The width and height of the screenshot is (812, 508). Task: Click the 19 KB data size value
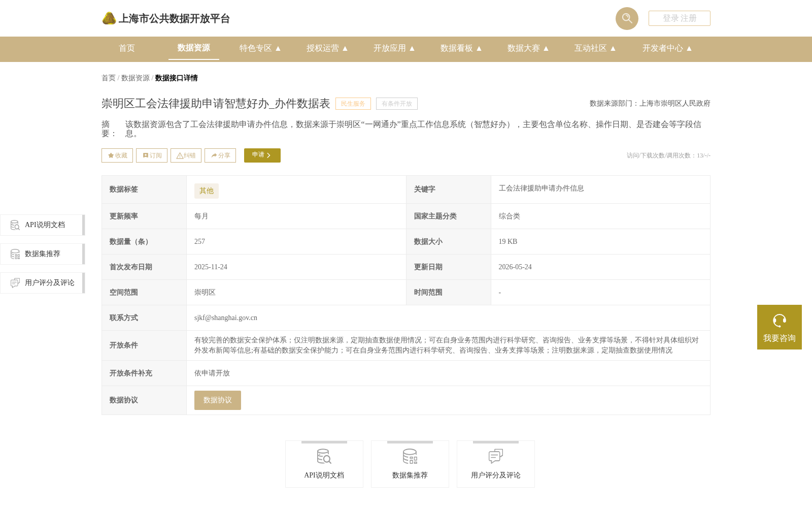(x=508, y=242)
